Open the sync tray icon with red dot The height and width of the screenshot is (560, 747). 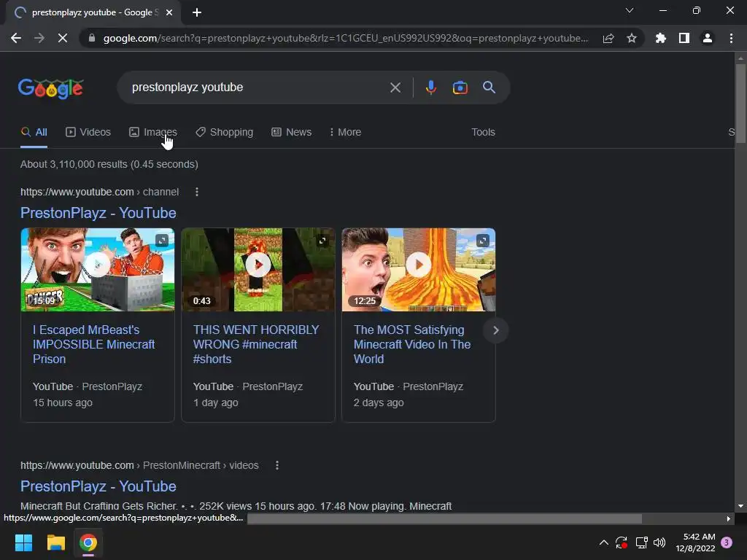click(x=622, y=542)
